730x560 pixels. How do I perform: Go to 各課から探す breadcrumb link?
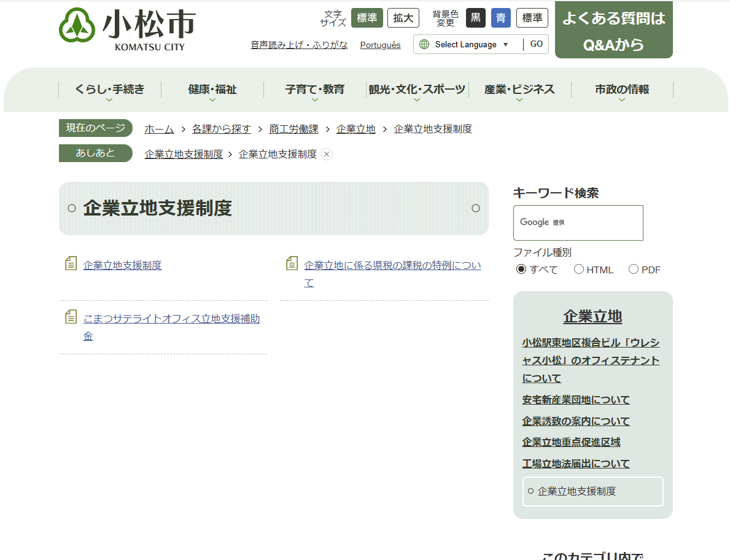[x=222, y=129]
